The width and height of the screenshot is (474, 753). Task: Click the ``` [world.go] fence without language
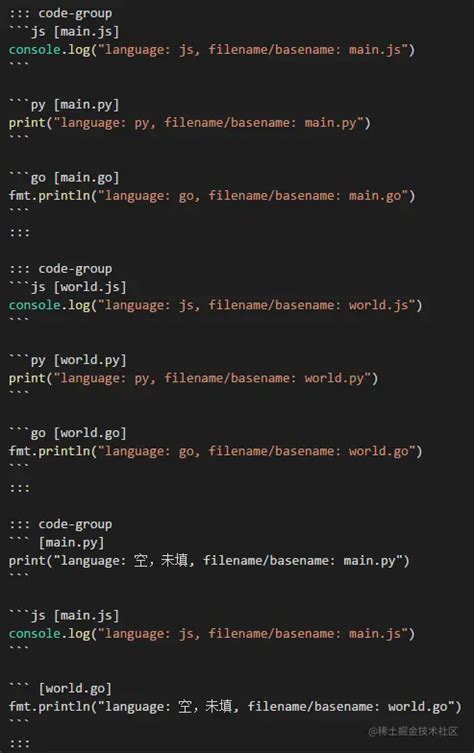pyautogui.click(x=61, y=689)
